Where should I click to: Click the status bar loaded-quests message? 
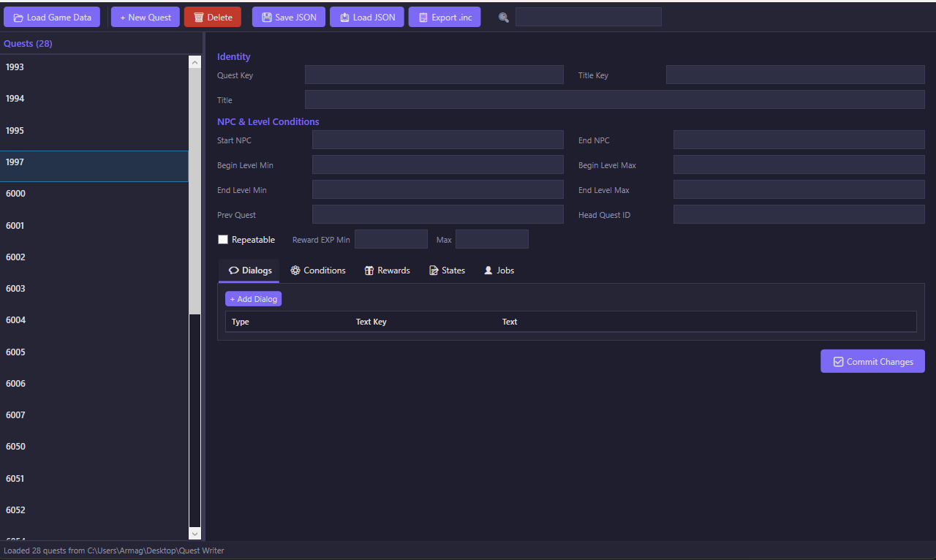pos(114,550)
